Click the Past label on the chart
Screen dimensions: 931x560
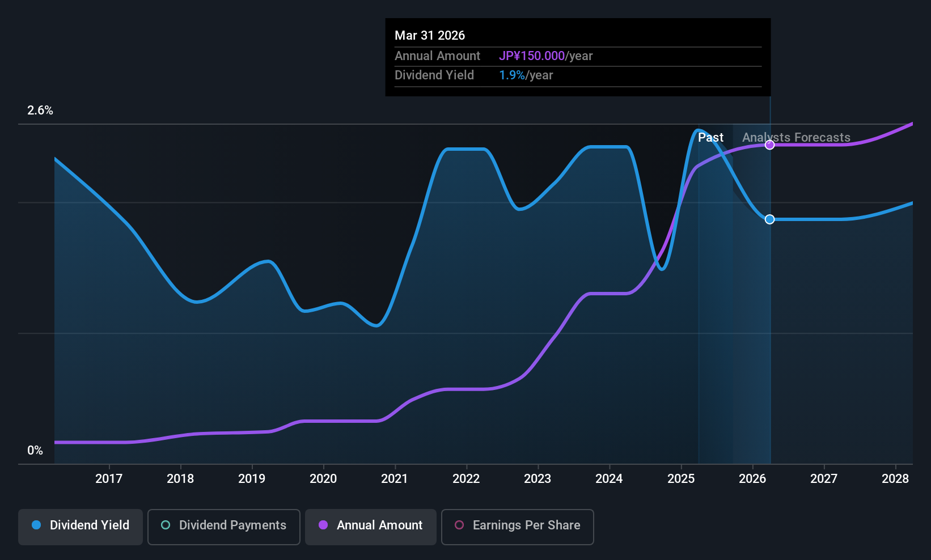[x=710, y=138]
